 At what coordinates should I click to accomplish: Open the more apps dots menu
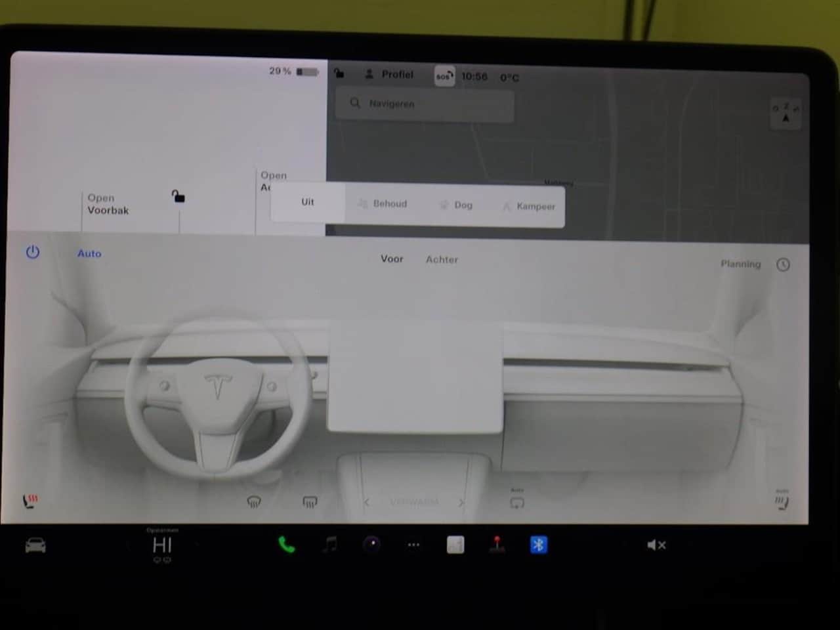point(413,545)
